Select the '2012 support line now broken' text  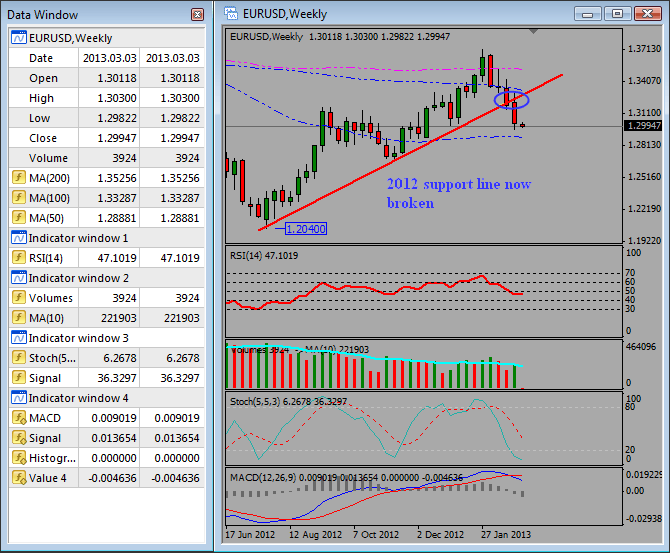click(x=459, y=193)
